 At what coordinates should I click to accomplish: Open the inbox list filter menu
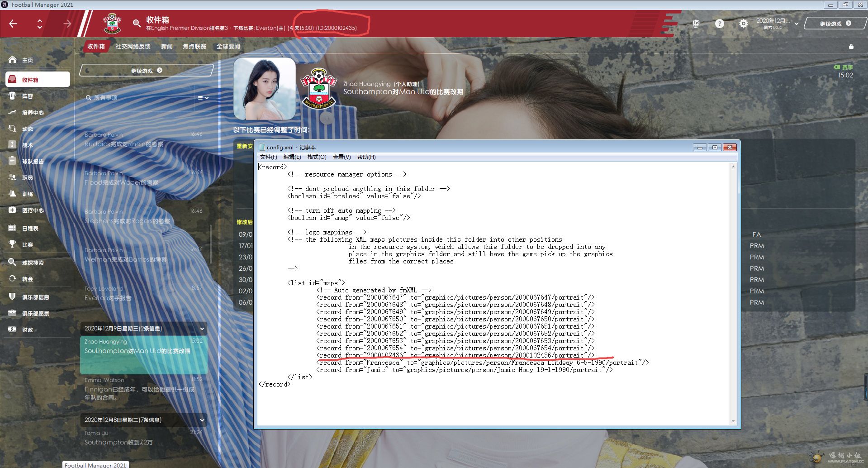203,98
